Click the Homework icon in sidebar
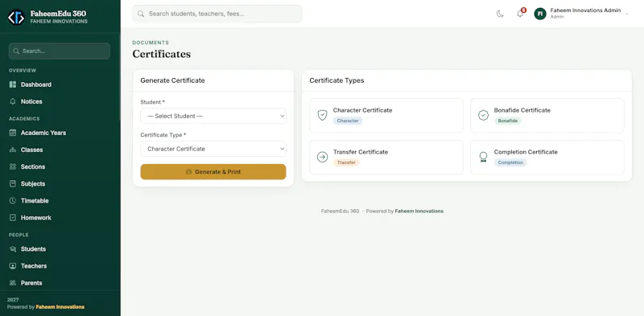644x316 pixels. pyautogui.click(x=13, y=218)
